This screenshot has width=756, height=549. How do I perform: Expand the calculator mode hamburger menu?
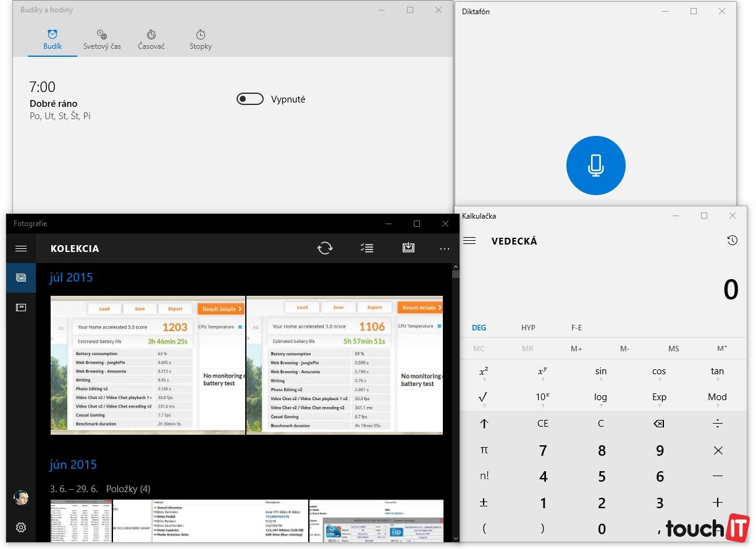point(469,241)
